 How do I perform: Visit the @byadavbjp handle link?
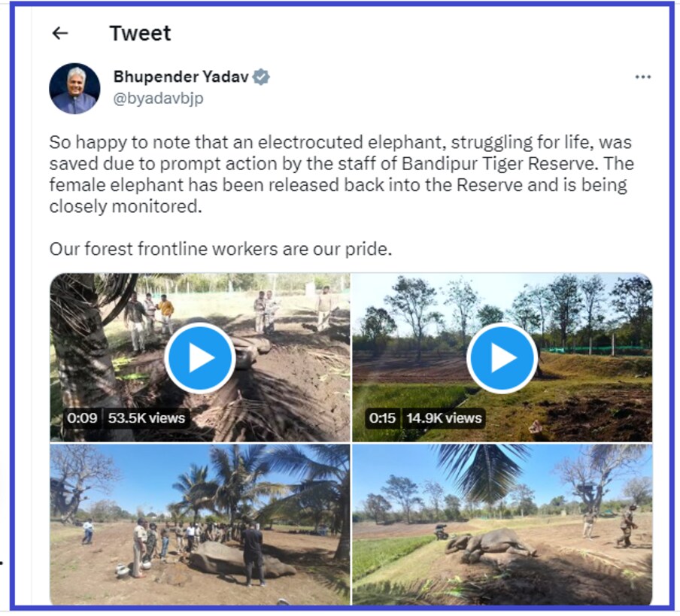pyautogui.click(x=158, y=99)
